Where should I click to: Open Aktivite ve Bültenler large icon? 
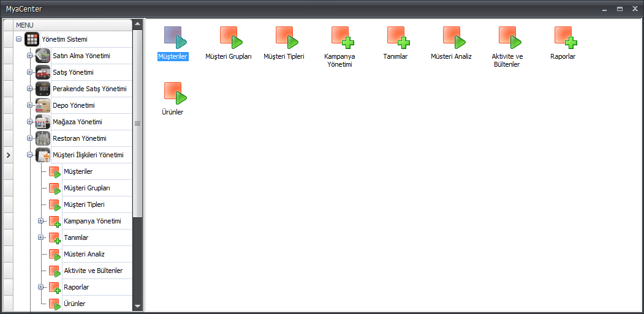point(506,38)
